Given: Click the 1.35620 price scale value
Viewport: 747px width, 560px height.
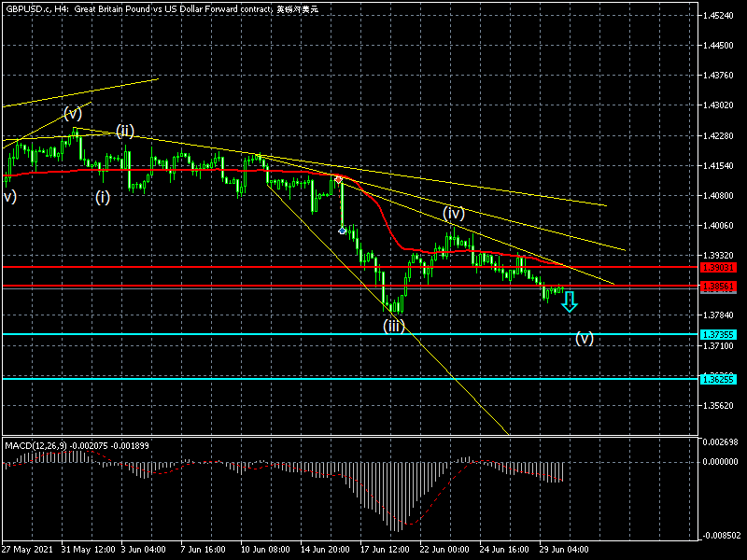Looking at the screenshot, I should coord(718,406).
